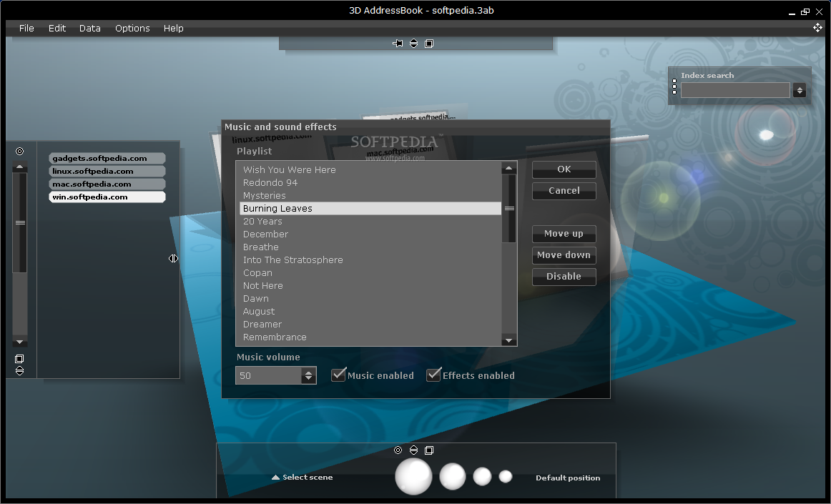The width and height of the screenshot is (831, 504).
Task: Click the window square icon below the address list
Action: pos(19,359)
